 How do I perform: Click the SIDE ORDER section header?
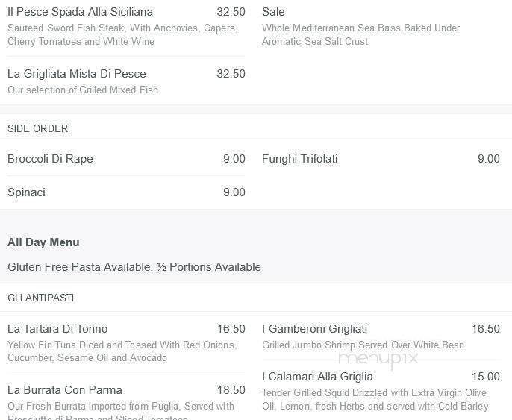tap(37, 128)
